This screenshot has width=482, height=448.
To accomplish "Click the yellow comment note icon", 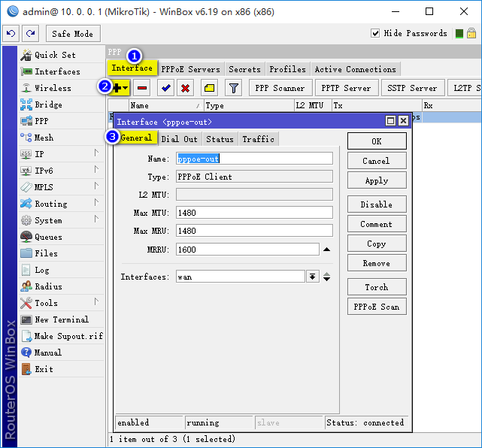I will (210, 88).
